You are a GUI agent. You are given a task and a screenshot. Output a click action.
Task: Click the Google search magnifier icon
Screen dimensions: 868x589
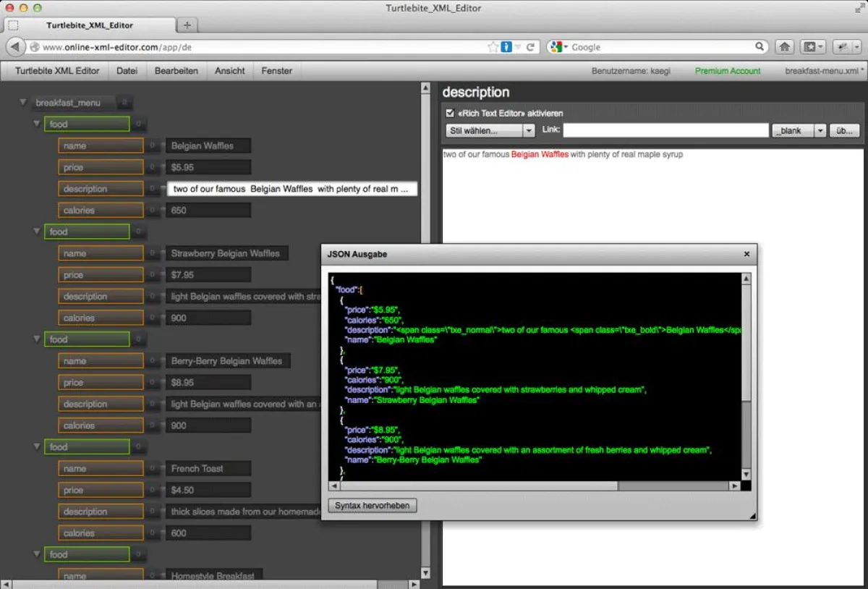(x=759, y=46)
